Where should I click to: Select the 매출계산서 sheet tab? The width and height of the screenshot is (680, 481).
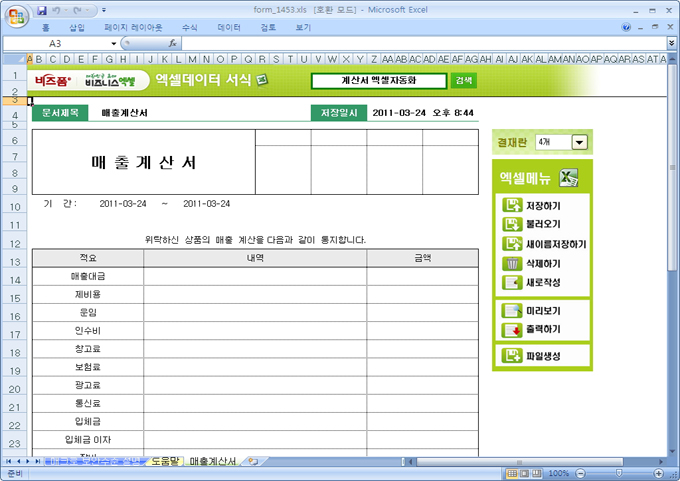(x=213, y=461)
